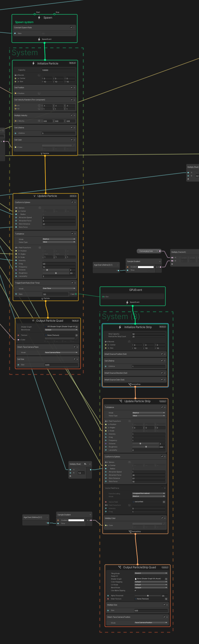Click the Capacity field showing 100000
Image resolution: width=199 pixels, height=644 pixels.
(x=59, y=70)
